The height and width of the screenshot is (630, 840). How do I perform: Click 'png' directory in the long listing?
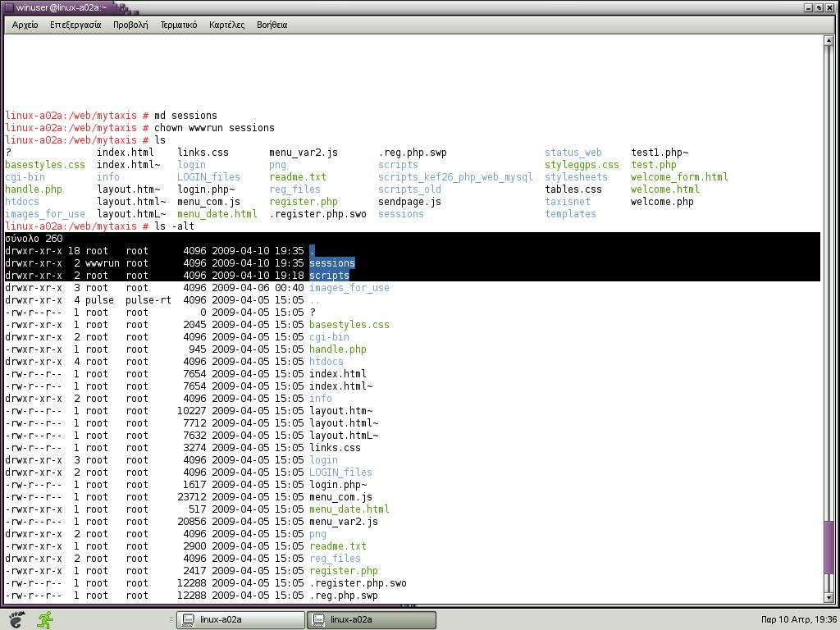coord(317,534)
